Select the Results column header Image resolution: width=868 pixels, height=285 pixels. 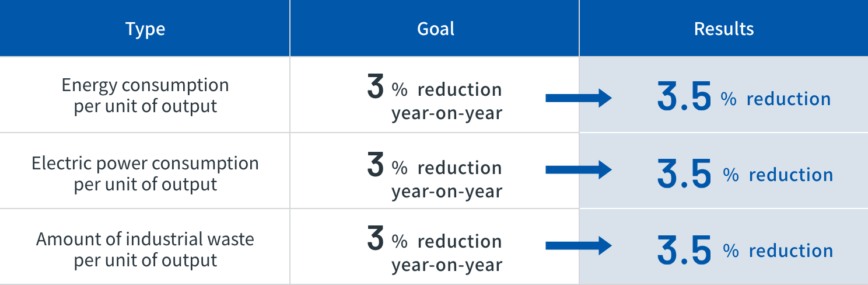click(x=724, y=28)
